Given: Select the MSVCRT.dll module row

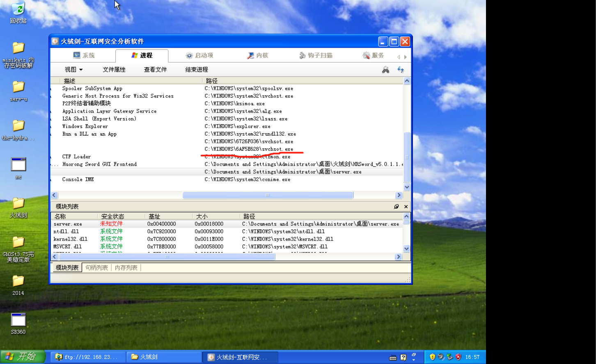Looking at the screenshot, I should pos(227,247).
